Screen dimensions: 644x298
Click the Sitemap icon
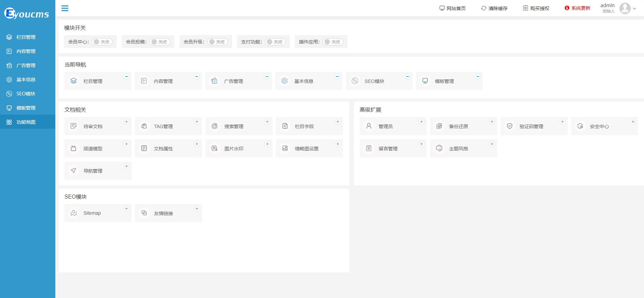pyautogui.click(x=74, y=213)
